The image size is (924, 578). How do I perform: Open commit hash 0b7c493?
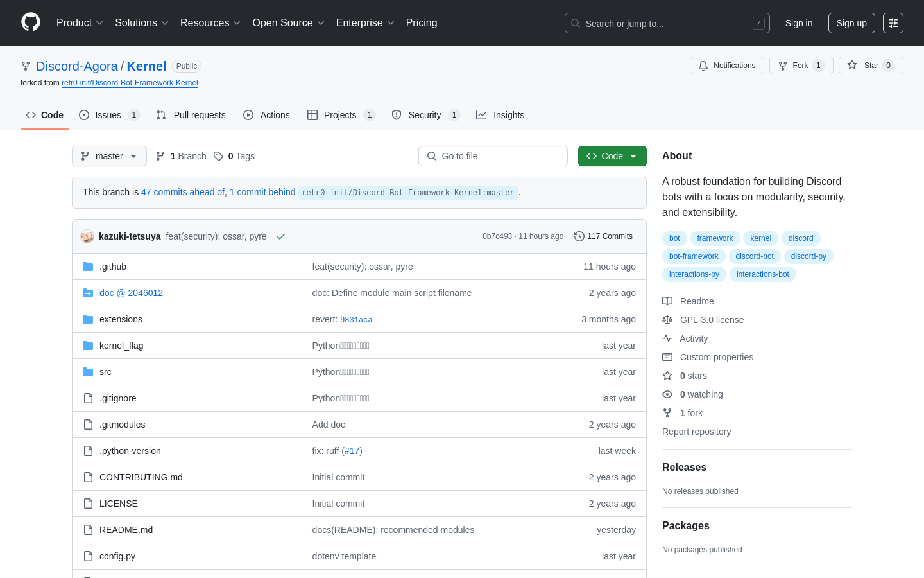[x=497, y=236]
